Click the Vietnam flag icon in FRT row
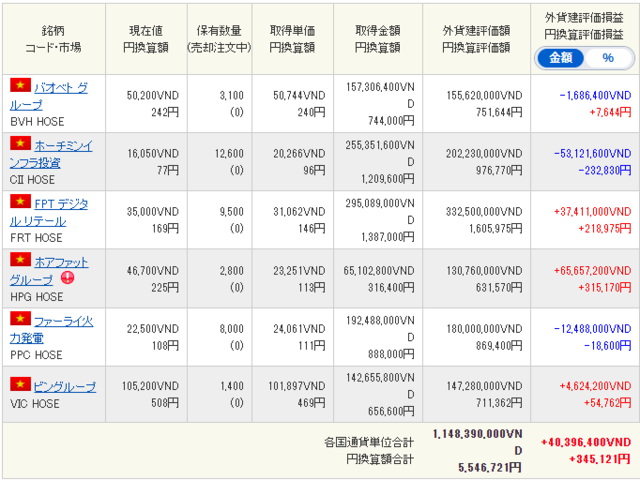The height and width of the screenshot is (480, 640). (20, 201)
